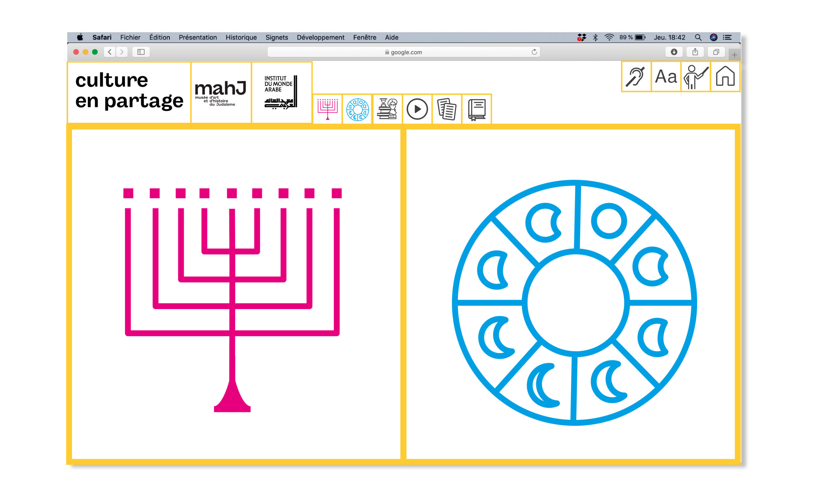Open the Signets menu

(277, 37)
